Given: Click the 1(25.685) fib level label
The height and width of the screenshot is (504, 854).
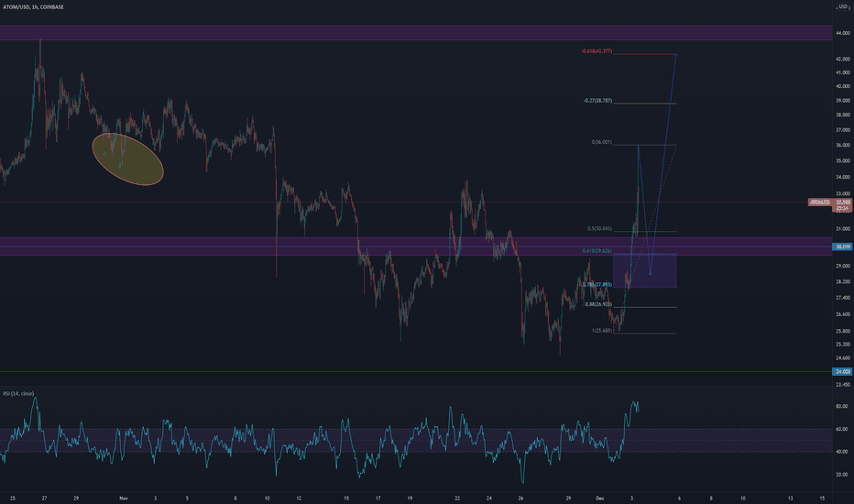Looking at the screenshot, I should tap(601, 331).
